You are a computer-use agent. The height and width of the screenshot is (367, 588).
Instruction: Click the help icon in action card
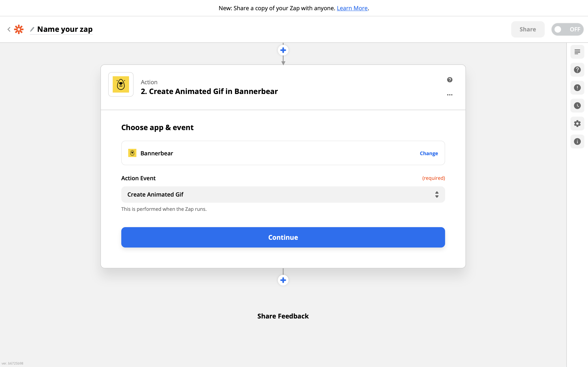click(450, 80)
